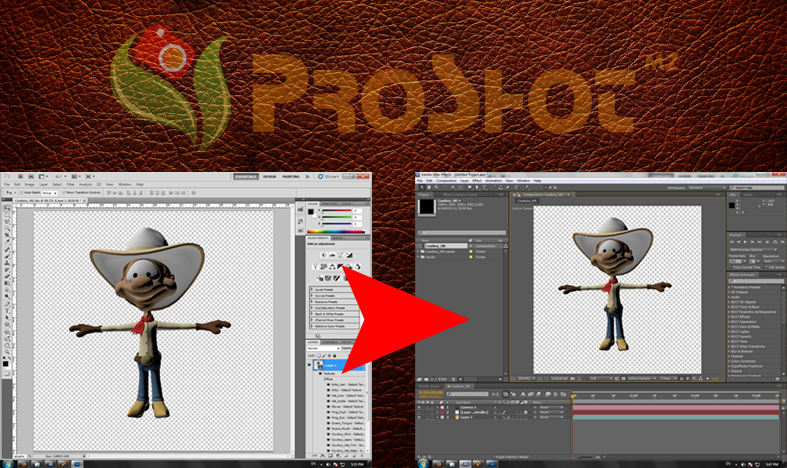The width and height of the screenshot is (787, 468).
Task: Expand Curves Presets in Adjustments panel
Action: [x=312, y=296]
